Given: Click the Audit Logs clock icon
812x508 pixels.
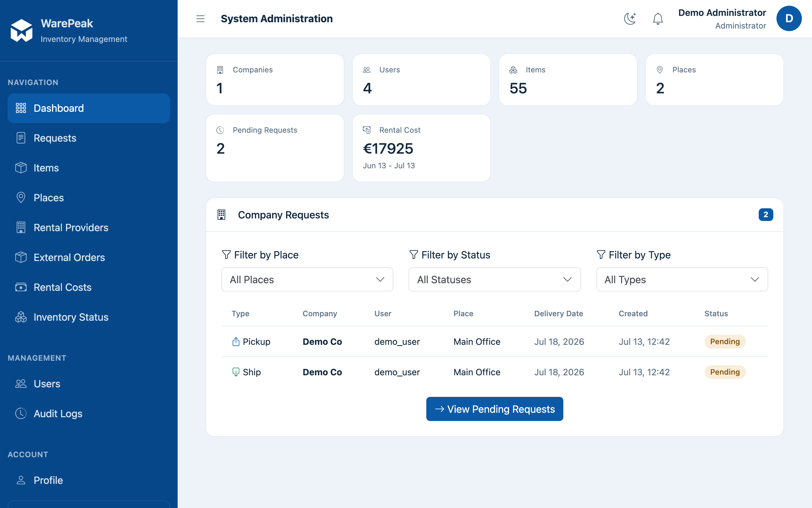Looking at the screenshot, I should click(x=21, y=413).
